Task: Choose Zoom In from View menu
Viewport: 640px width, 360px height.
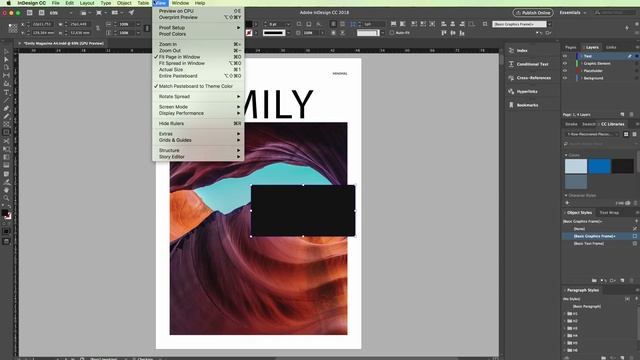Action: point(198,44)
